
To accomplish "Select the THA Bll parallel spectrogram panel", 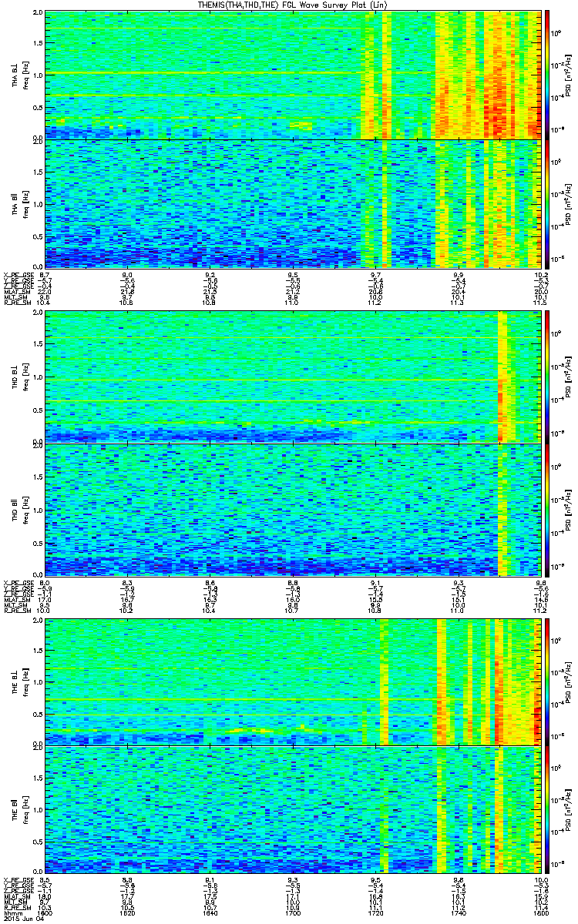I will tap(293, 203).
